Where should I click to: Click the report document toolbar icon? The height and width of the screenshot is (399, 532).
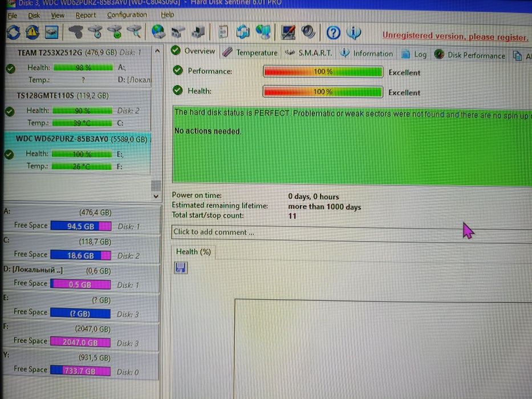point(223,32)
